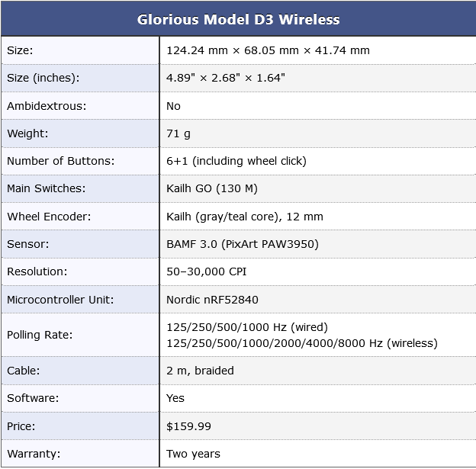The width and height of the screenshot is (476, 469).
Task: Click the 'Microcontroller Unit:' label
Action: coord(60,300)
